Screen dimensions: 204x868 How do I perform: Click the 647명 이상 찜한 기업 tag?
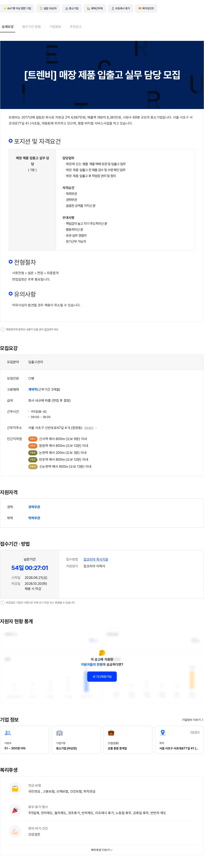(17, 9)
